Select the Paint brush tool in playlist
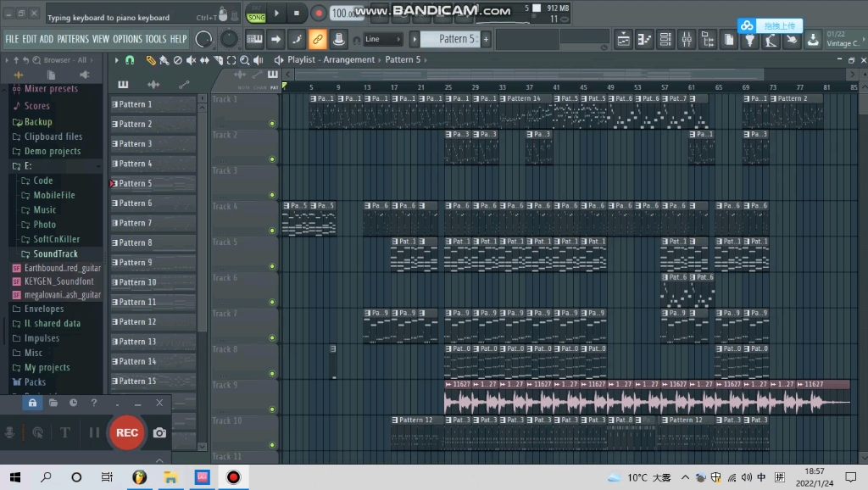 click(x=164, y=60)
